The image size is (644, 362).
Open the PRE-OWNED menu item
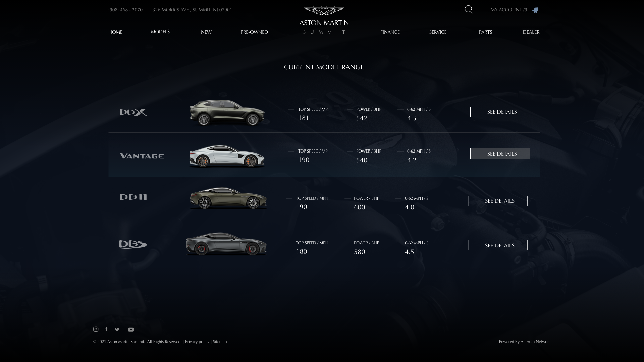254,32
